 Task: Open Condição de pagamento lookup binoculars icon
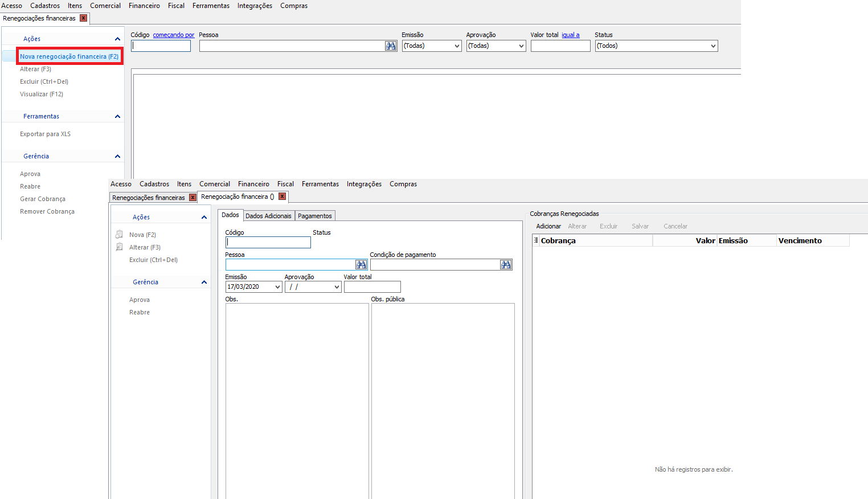(x=506, y=265)
